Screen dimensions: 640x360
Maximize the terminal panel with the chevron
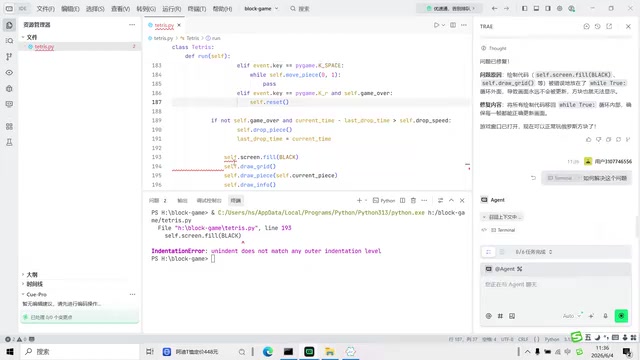click(451, 200)
